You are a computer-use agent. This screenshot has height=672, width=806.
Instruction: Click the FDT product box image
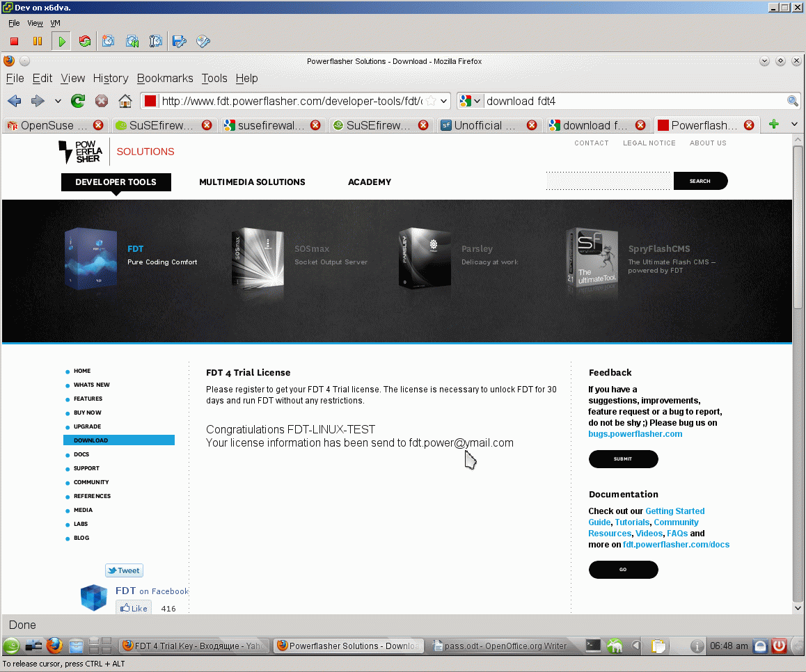click(x=90, y=258)
